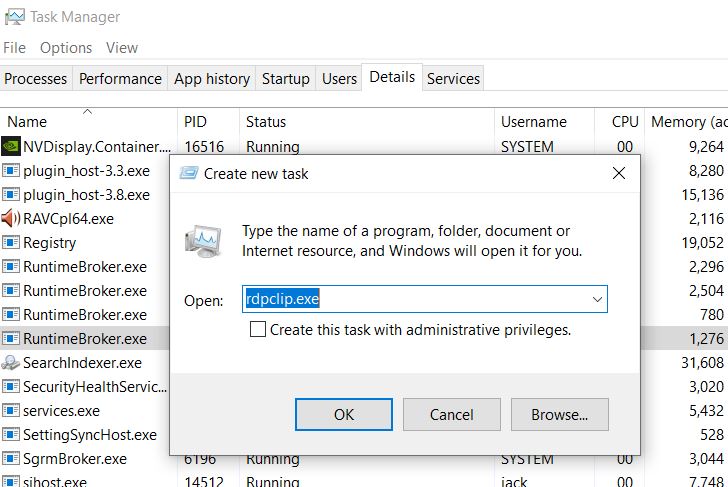Viewport: 728px width, 487px height.
Task: Switch to the Services tab
Action: pyautogui.click(x=453, y=78)
